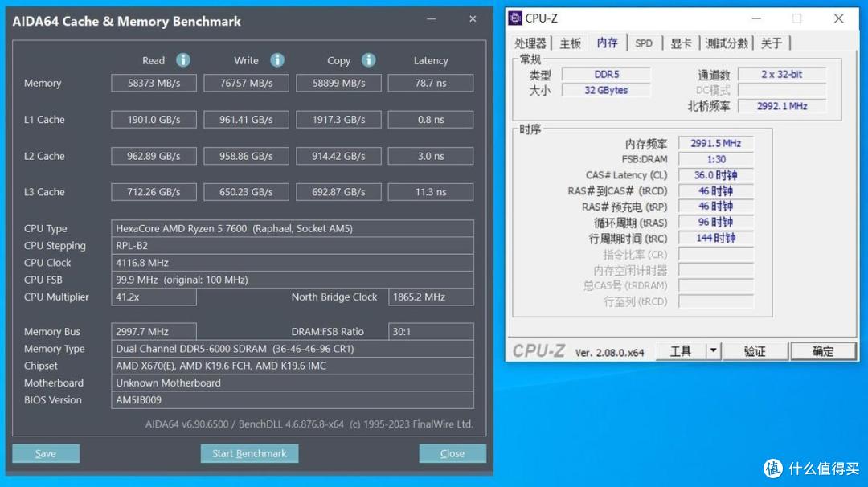Minimize the CPU-Z window
The height and width of the screenshot is (487, 868).
(756, 18)
